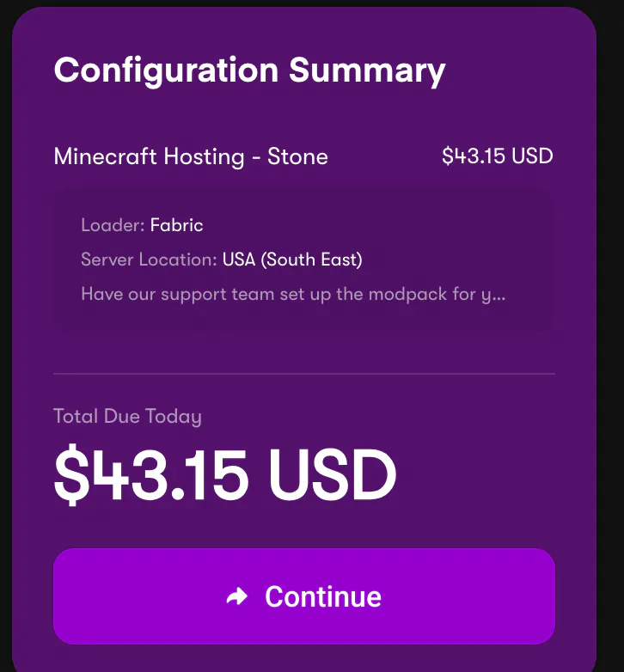The height and width of the screenshot is (672, 624).
Task: Click the word Summary in the heading
Action: [367, 70]
